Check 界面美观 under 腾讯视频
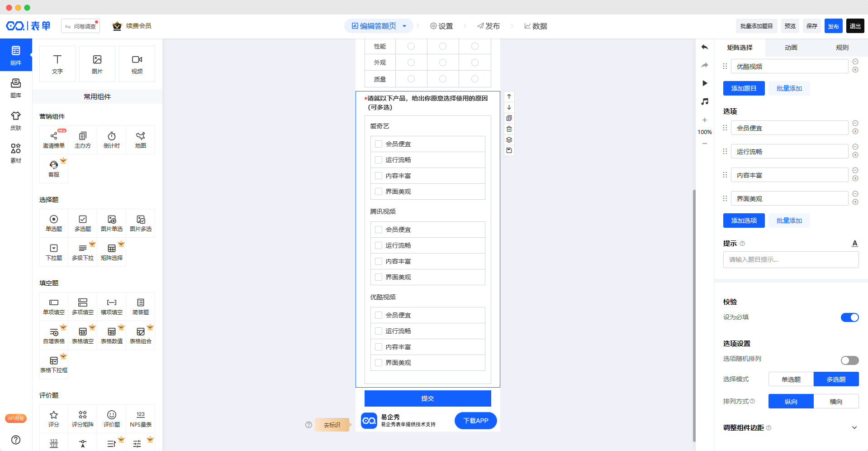This screenshot has height=451, width=868. (379, 277)
